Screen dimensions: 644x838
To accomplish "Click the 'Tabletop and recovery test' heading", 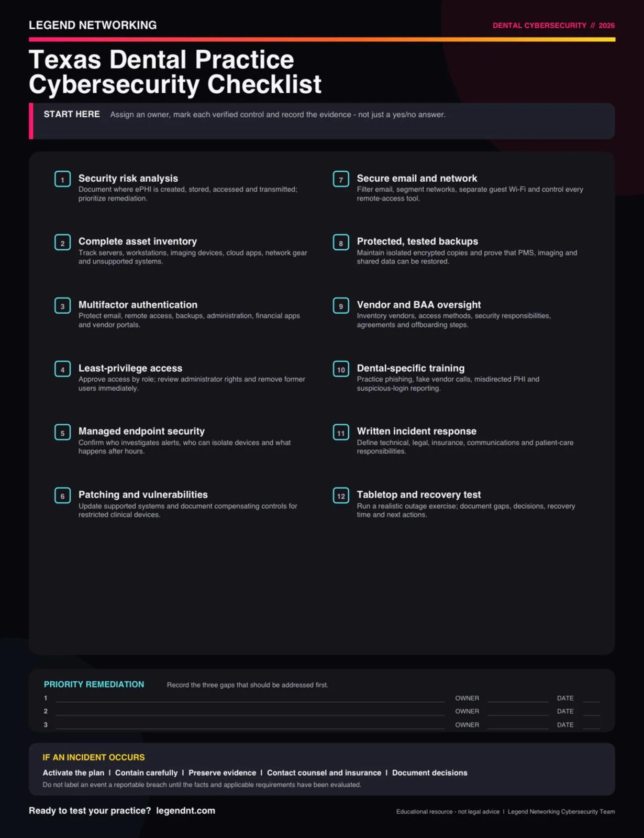I will click(419, 494).
